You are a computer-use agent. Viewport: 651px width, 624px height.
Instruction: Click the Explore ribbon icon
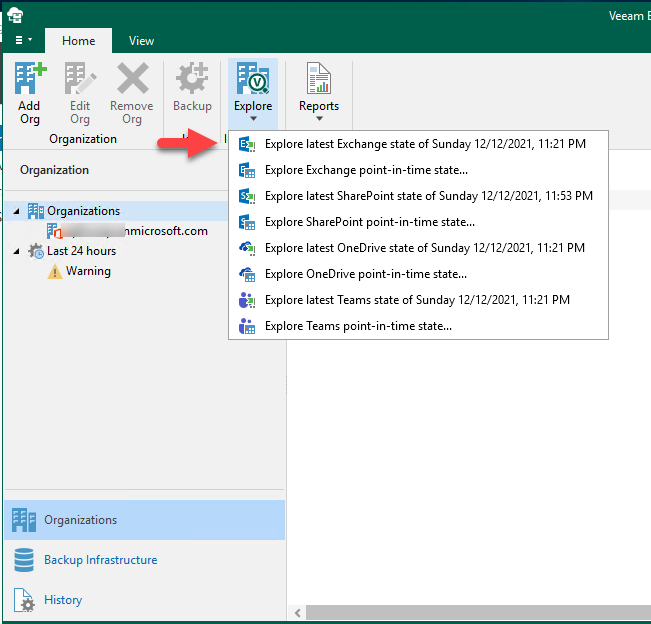coord(253,80)
